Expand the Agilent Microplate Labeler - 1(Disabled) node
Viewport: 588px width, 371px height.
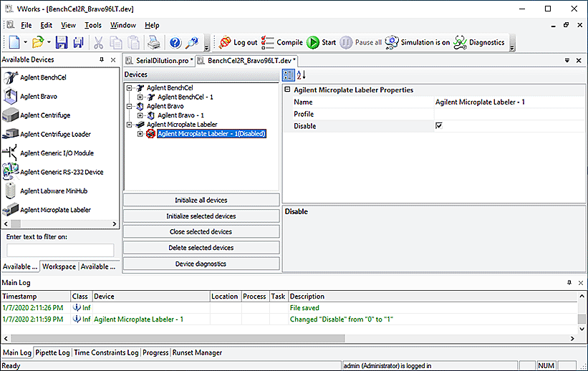[140, 134]
